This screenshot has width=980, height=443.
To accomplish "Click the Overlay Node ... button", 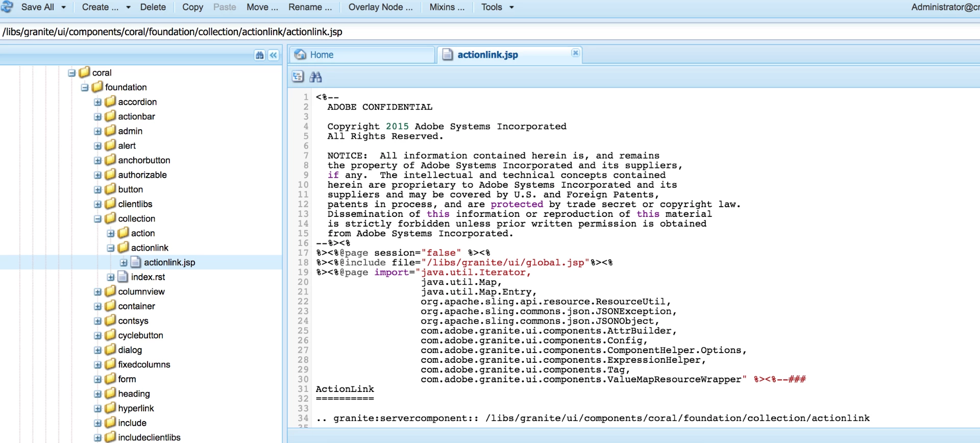I will (380, 7).
